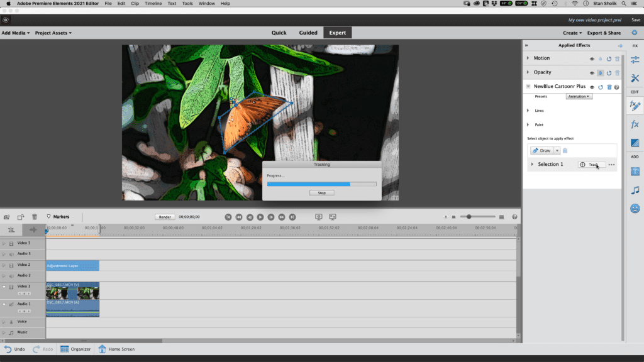Click the Render button
644x362 pixels.
[165, 217]
